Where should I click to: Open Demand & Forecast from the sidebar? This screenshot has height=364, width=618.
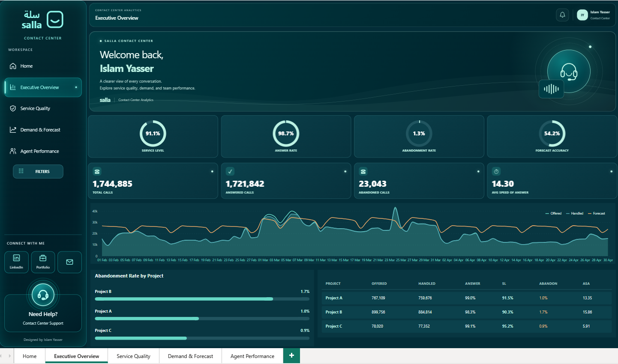pyautogui.click(x=43, y=130)
